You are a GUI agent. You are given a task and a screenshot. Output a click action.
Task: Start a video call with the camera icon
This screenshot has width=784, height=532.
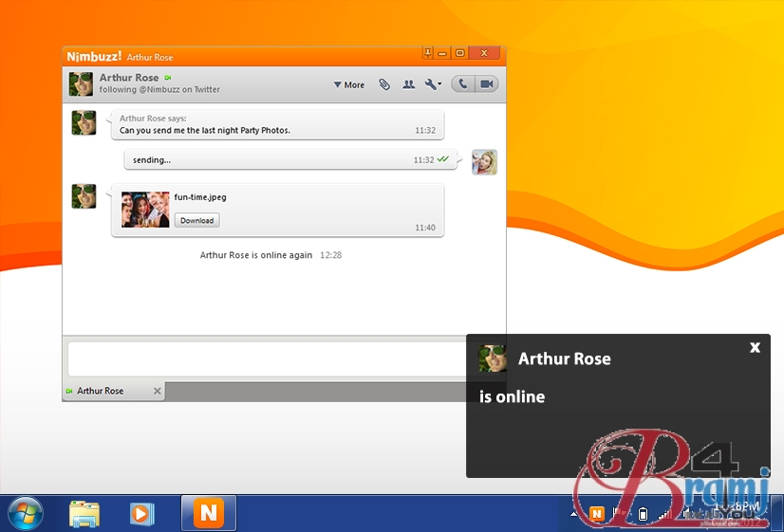[487, 84]
